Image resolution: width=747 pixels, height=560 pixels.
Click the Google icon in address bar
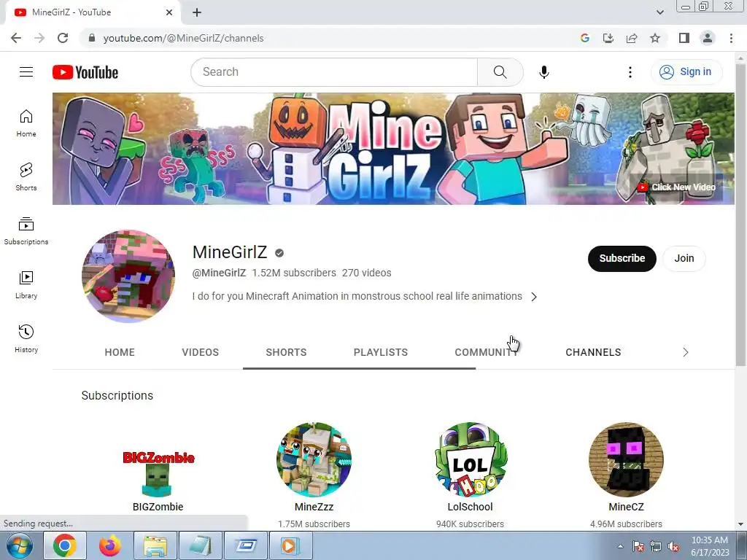pos(585,38)
